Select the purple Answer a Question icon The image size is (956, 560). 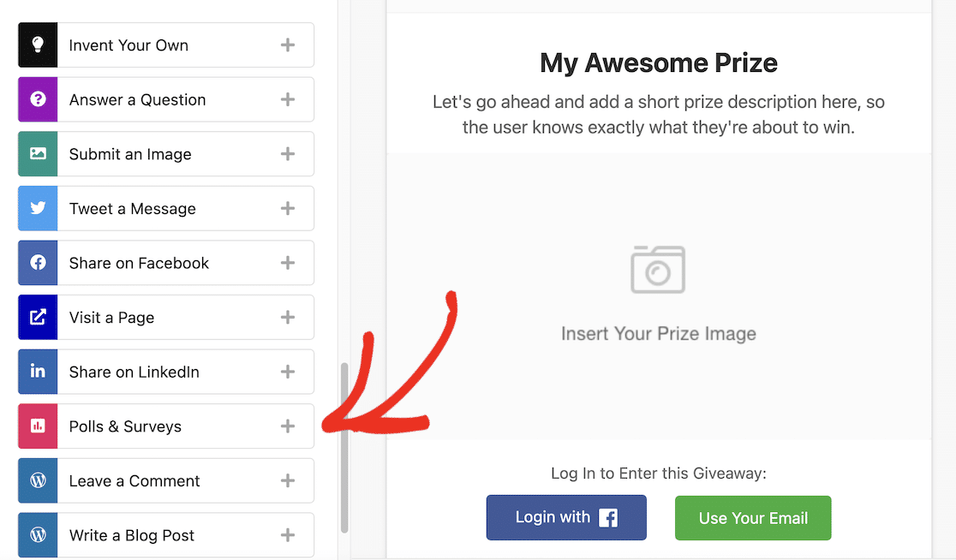click(38, 99)
